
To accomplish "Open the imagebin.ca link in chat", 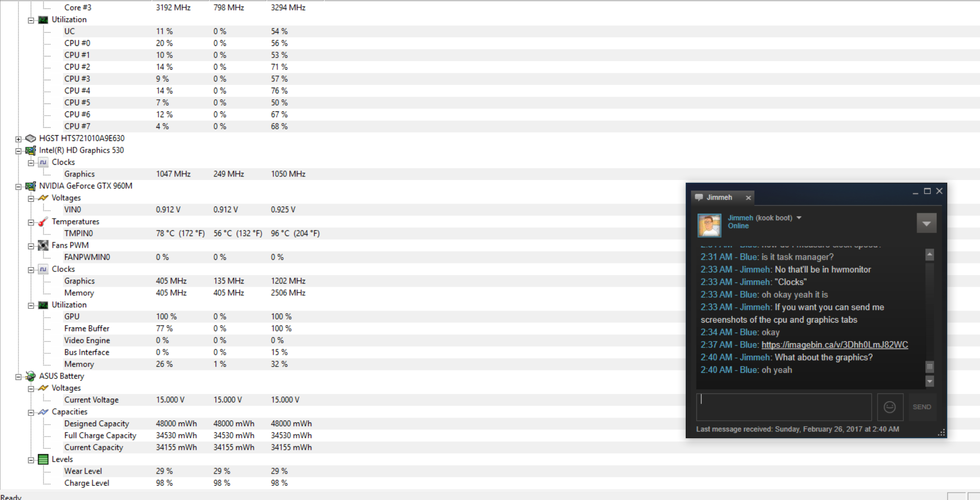I will 835,345.
